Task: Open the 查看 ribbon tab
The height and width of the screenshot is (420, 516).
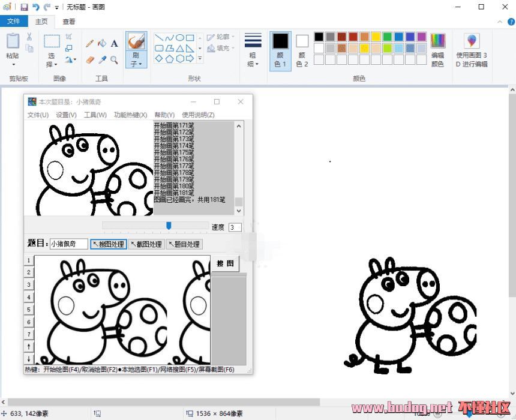Action: [x=69, y=22]
